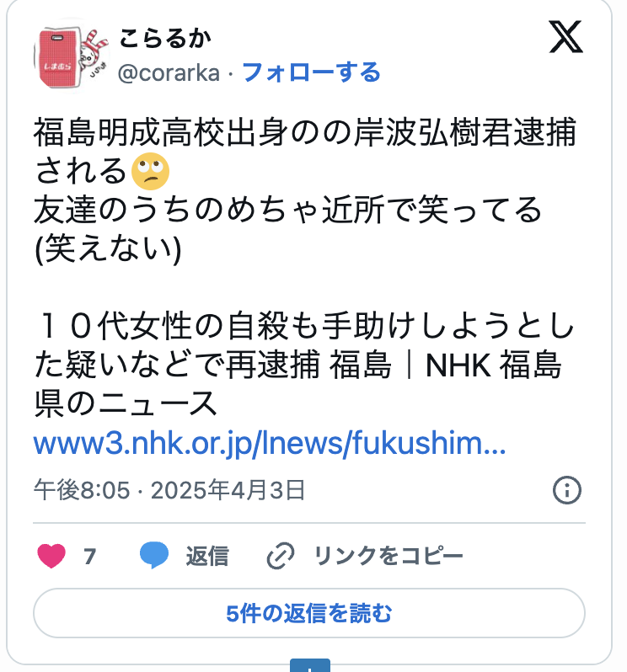
Task: Click the 返信 reply label
Action: point(207,557)
